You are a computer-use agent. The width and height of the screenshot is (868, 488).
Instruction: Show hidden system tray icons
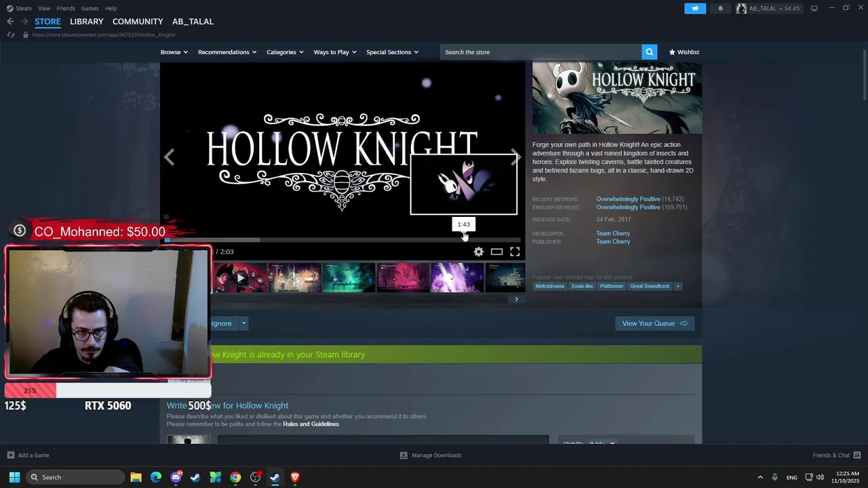760,477
